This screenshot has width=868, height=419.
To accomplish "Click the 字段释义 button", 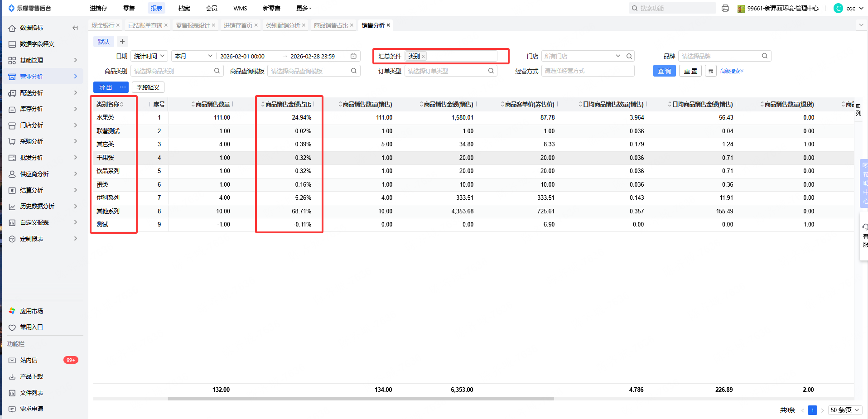I will 148,87.
